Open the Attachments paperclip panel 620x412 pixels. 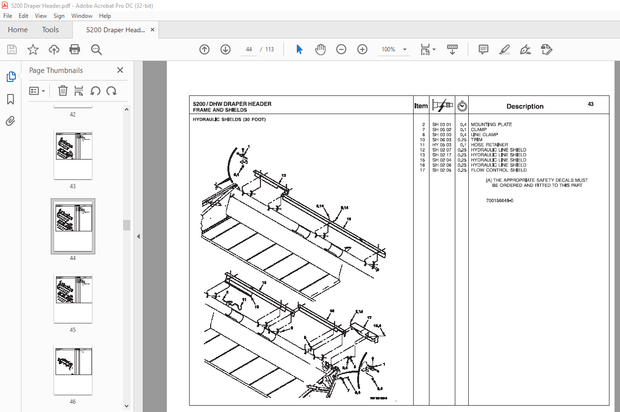click(11, 121)
